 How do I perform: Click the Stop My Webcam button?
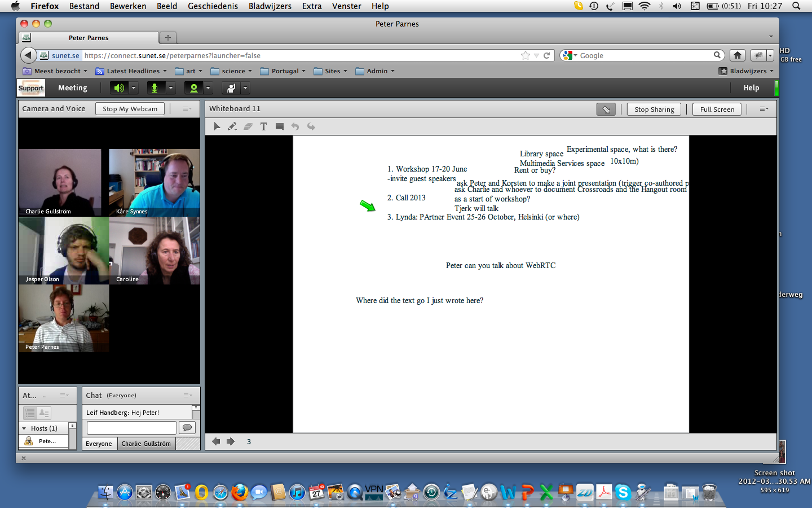pos(130,109)
